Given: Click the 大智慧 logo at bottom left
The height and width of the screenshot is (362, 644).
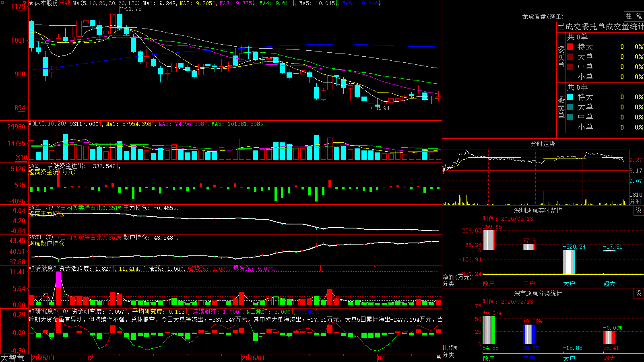Looking at the screenshot, I should [x=12, y=358].
